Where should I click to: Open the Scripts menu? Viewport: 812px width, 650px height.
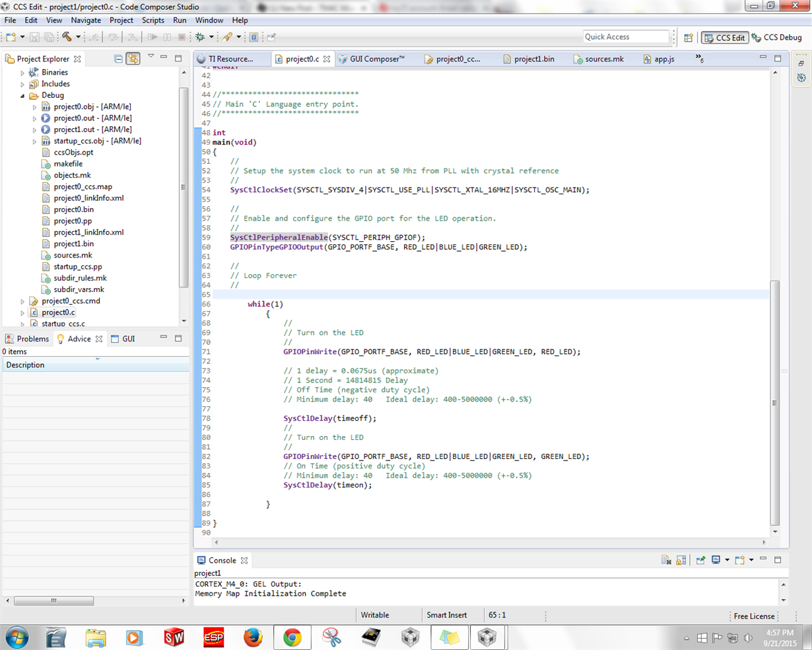[152, 20]
